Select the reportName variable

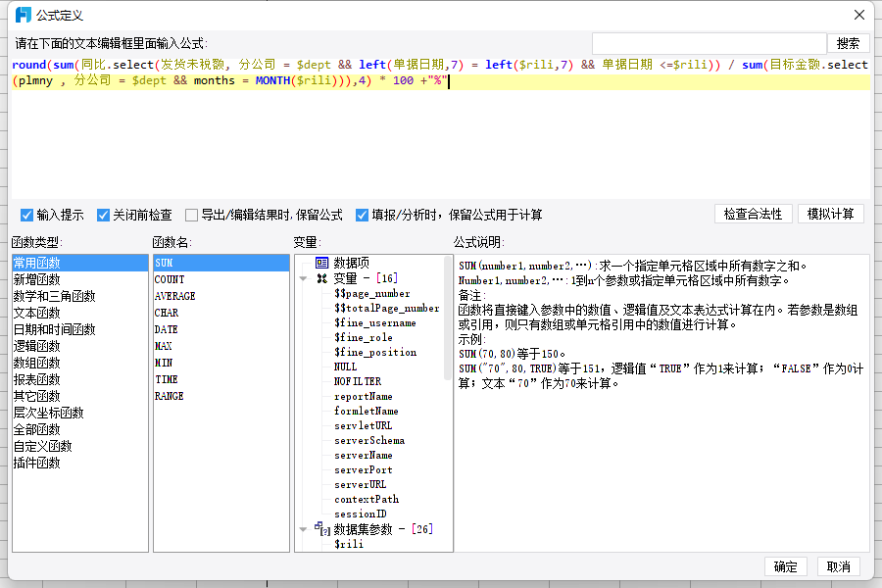pyautogui.click(x=363, y=397)
